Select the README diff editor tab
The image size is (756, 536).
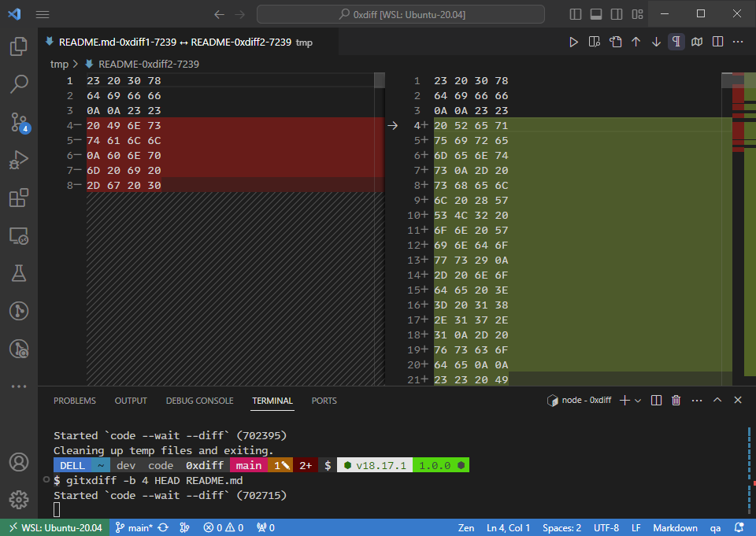coord(188,42)
